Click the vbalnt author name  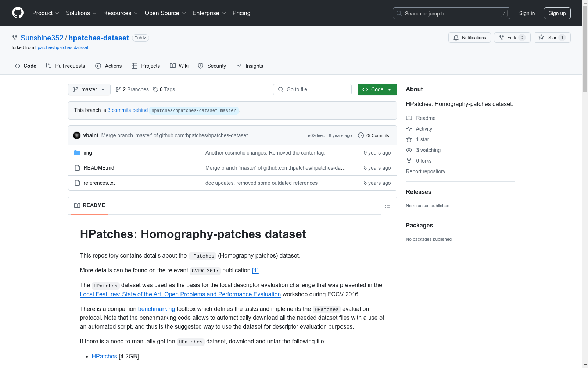pos(91,135)
